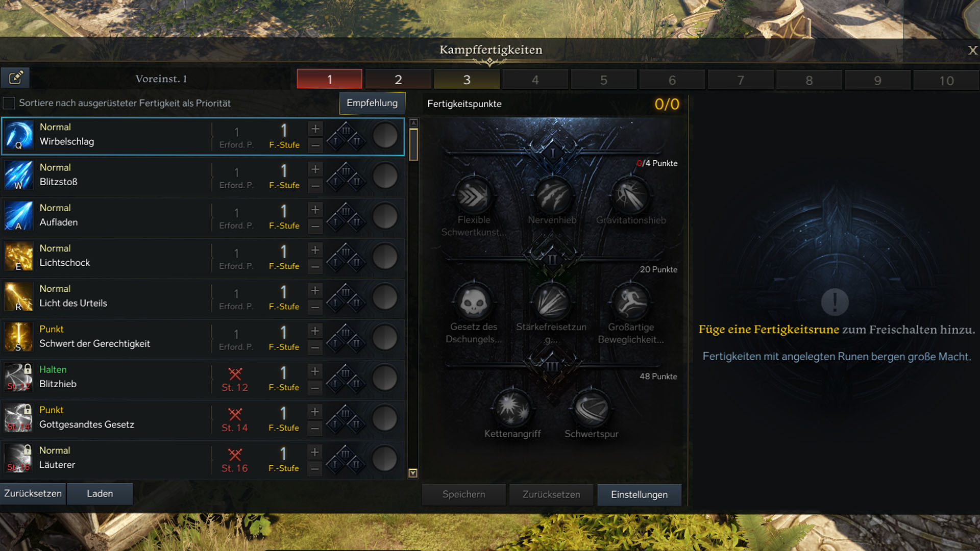This screenshot has height=551, width=980.
Task: Click the Nervenhieb tripod icon
Action: pos(552,195)
